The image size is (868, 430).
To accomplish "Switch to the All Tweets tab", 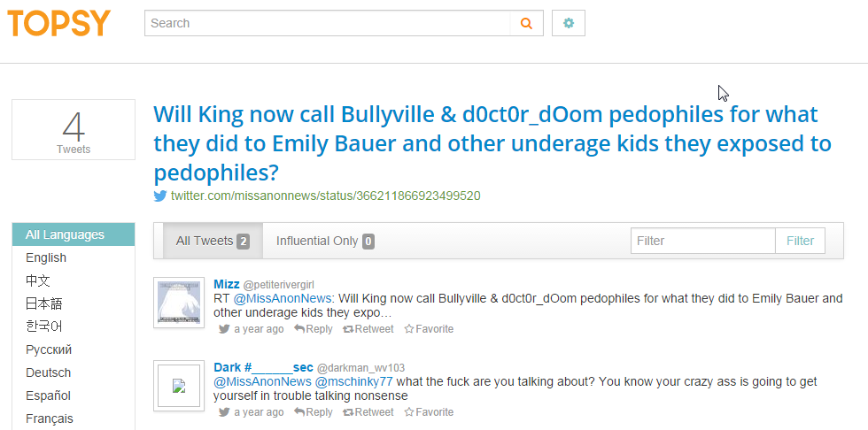I will (x=212, y=241).
